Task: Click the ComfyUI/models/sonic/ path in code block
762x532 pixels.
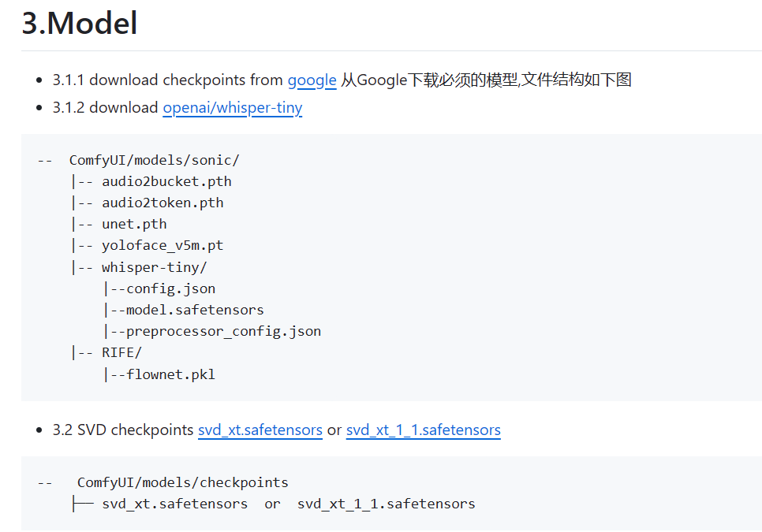Action: (x=154, y=160)
